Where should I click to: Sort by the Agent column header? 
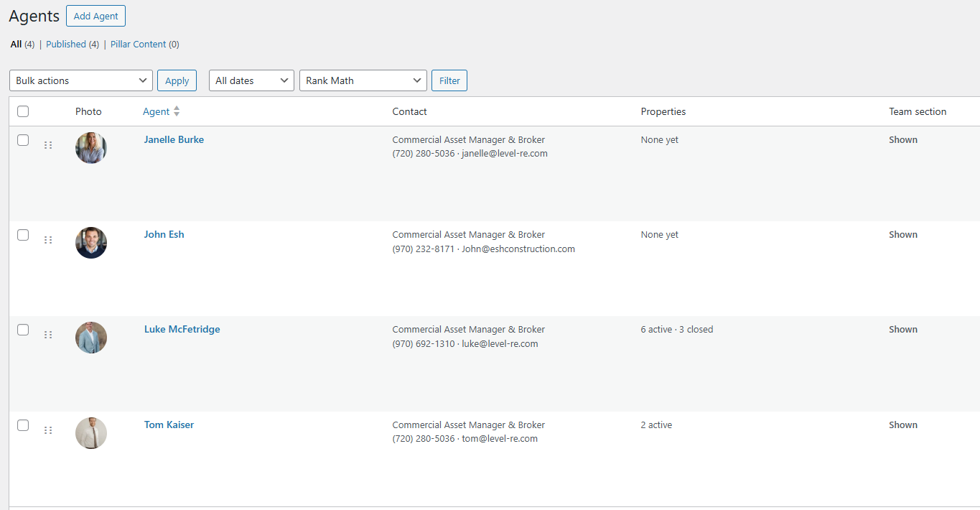157,111
